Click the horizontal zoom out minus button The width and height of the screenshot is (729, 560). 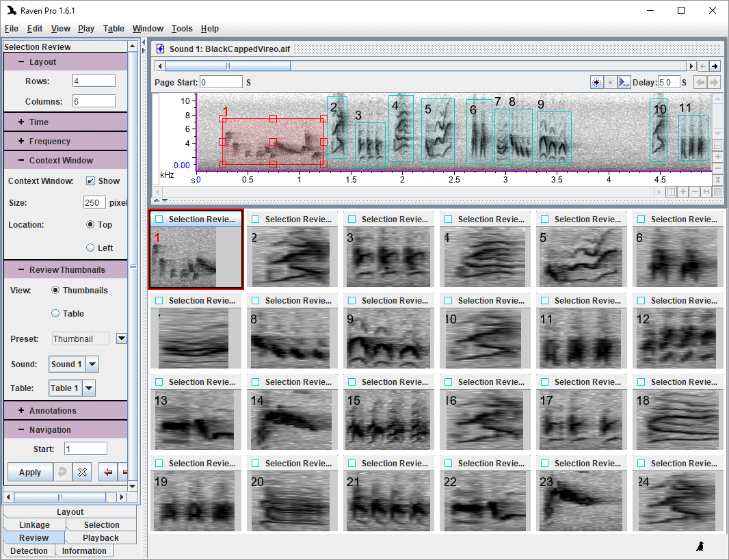(695, 191)
